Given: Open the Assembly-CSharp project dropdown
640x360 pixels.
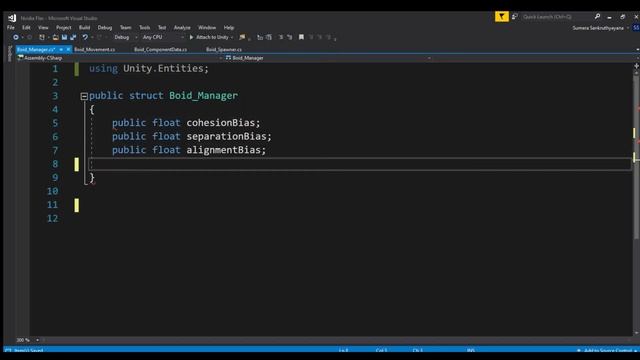Looking at the screenshot, I should [120, 58].
